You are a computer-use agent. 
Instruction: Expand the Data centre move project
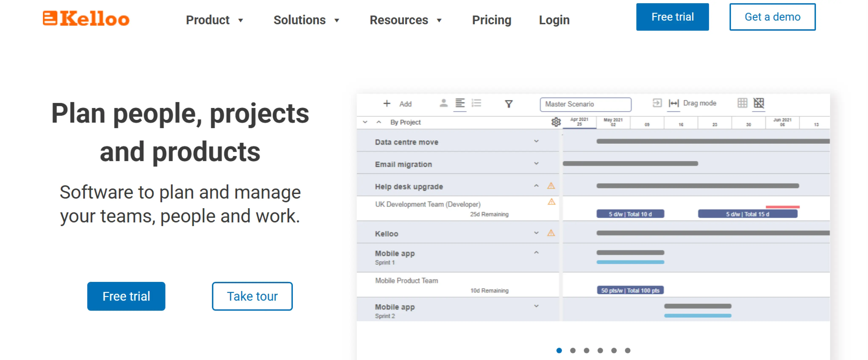click(x=536, y=141)
